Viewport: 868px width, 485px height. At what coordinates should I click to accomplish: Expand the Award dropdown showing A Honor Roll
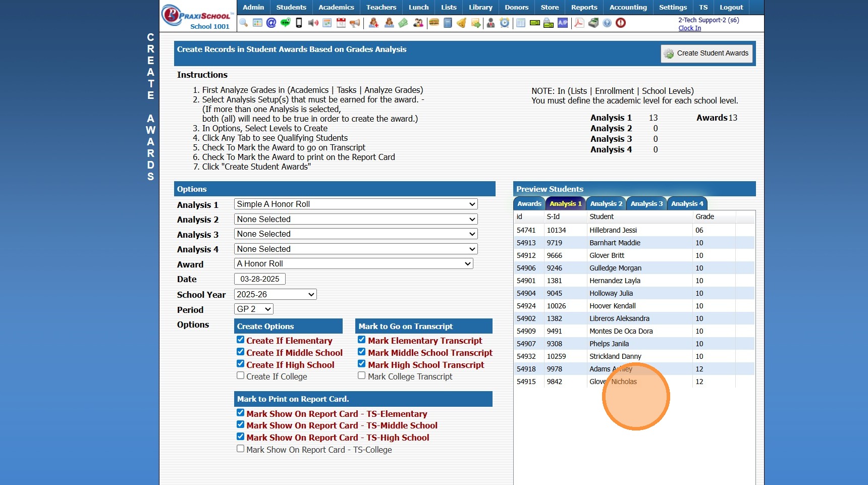pos(353,264)
